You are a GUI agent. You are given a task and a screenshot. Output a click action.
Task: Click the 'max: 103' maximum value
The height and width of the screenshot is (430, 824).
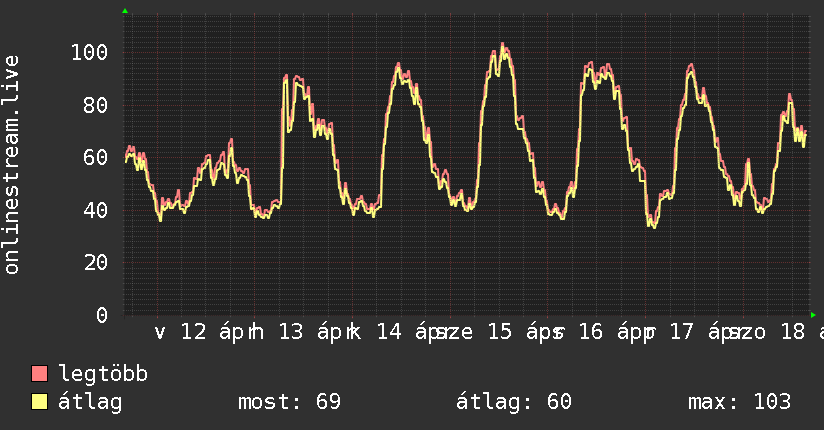coord(739,402)
